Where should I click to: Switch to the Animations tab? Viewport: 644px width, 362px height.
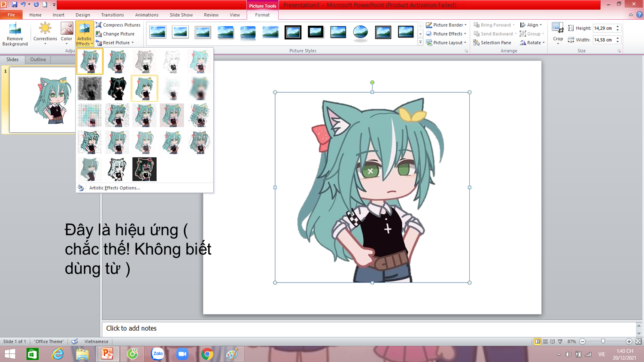tap(147, 15)
